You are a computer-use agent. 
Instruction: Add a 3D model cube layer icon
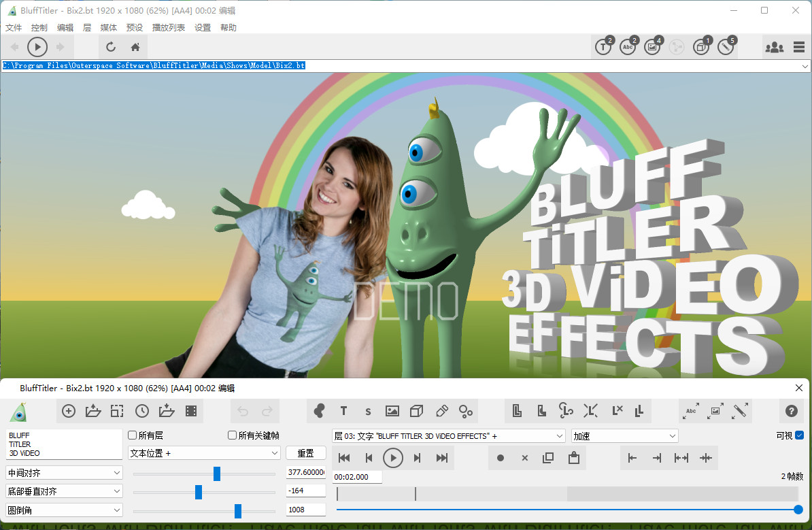pyautogui.click(x=416, y=412)
